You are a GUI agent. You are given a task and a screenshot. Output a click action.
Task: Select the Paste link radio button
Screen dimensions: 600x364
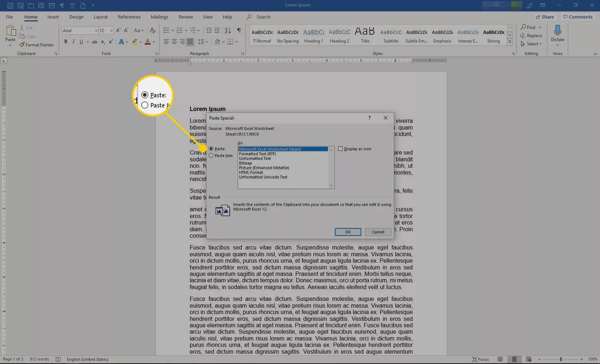(211, 155)
